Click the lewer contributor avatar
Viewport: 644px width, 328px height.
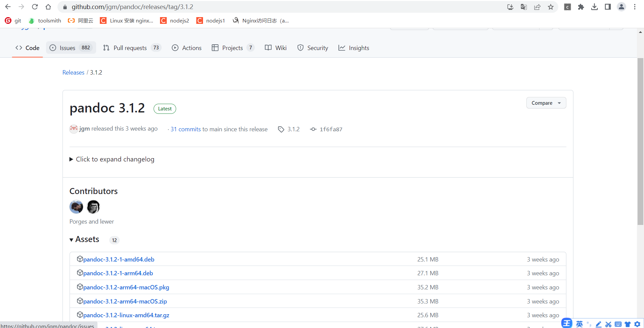pyautogui.click(x=93, y=207)
